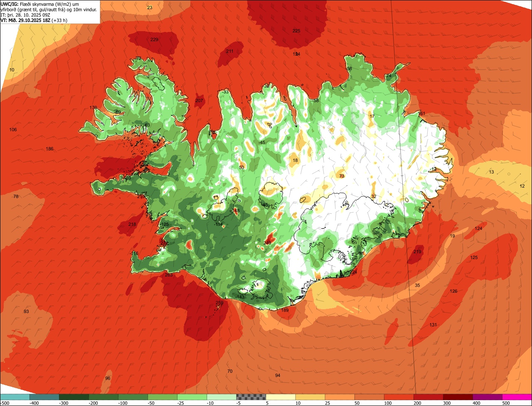Click the legend swatch between -200 and -100
The width and height of the screenshot is (532, 406).
(x=103, y=396)
